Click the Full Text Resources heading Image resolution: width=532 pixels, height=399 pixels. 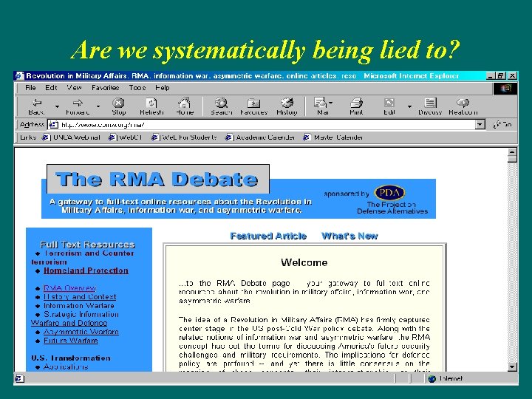(87, 245)
